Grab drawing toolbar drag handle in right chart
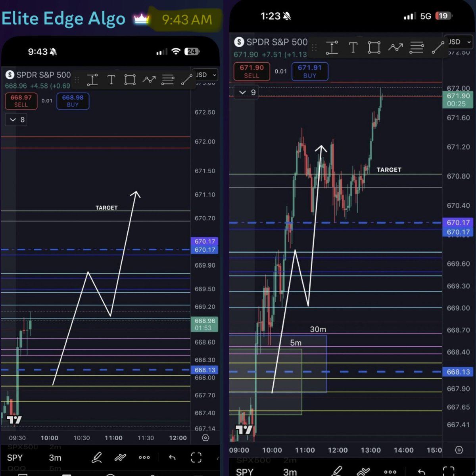The image size is (476, 476). coord(314,48)
